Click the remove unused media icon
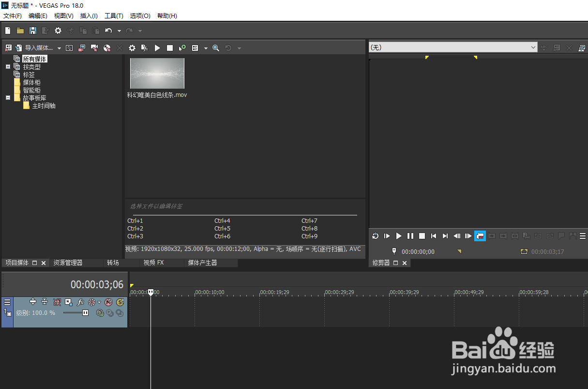Image resolution: width=588 pixels, height=389 pixels. coord(8,48)
